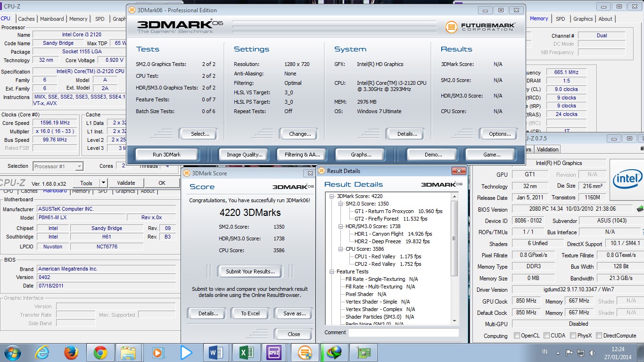Open Graphics tab in top-right CPU-Z window
644x362 pixels.
583,19
